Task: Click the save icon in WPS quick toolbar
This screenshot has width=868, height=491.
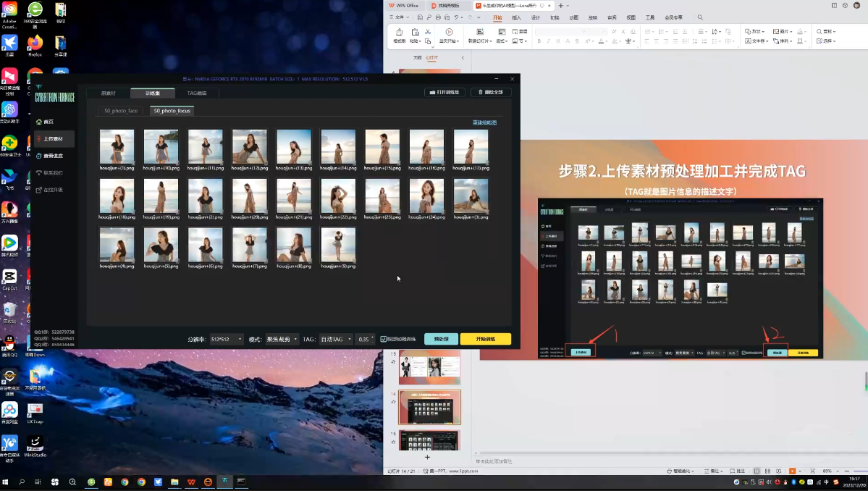Action: (x=420, y=17)
